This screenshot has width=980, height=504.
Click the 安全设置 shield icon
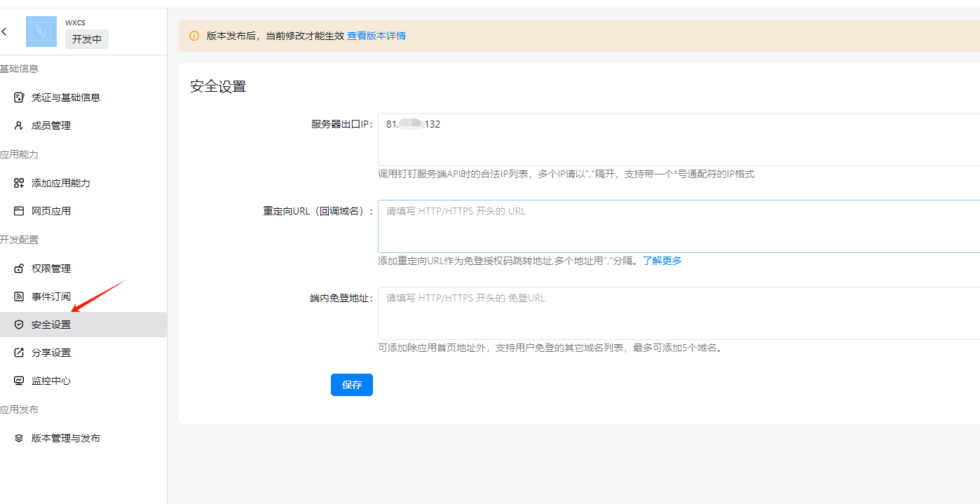tap(19, 325)
